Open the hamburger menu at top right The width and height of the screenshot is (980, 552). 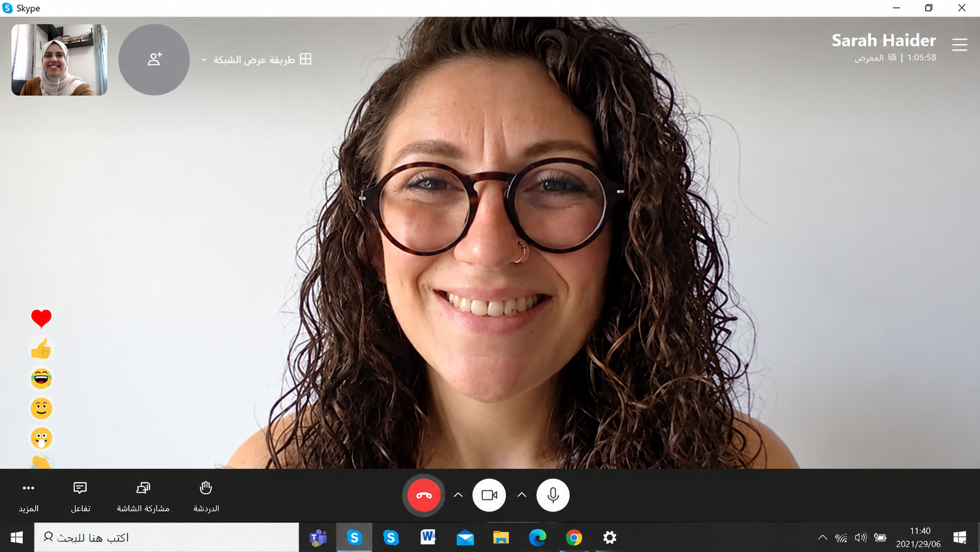pos(959,45)
